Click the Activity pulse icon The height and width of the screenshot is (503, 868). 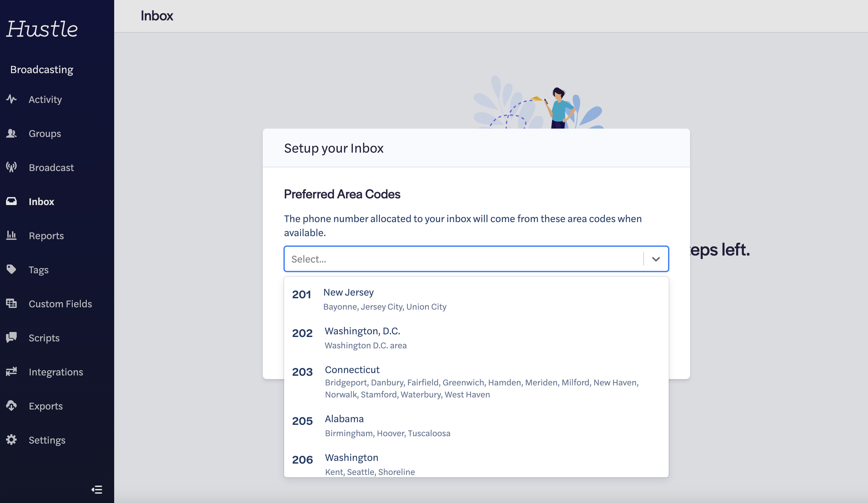coord(11,99)
